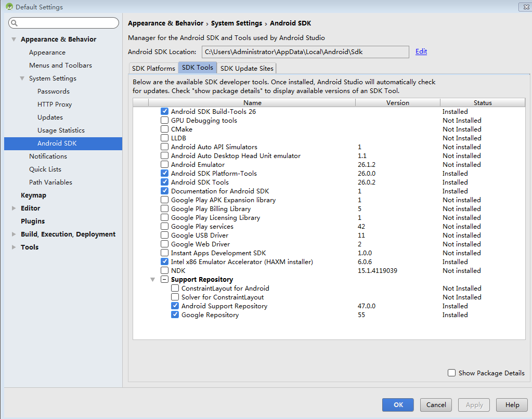Open the Usage Statistics page
This screenshot has width=532, height=419.
pos(61,130)
